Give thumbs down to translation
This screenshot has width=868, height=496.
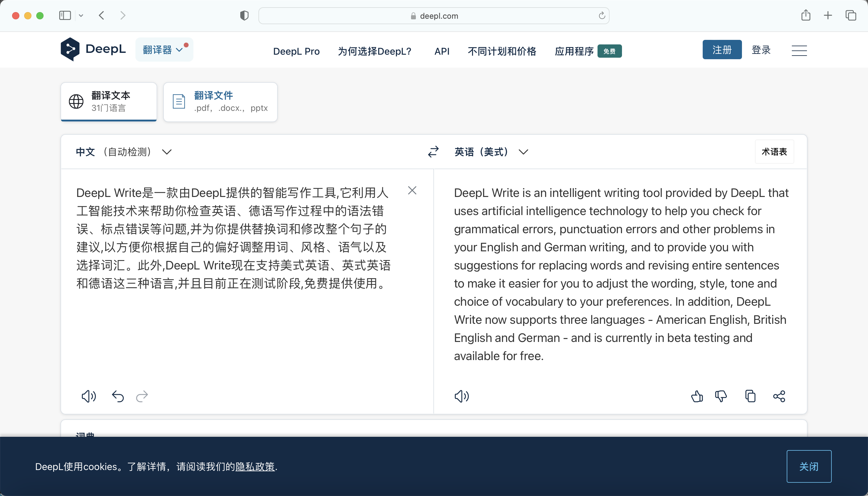[721, 396]
